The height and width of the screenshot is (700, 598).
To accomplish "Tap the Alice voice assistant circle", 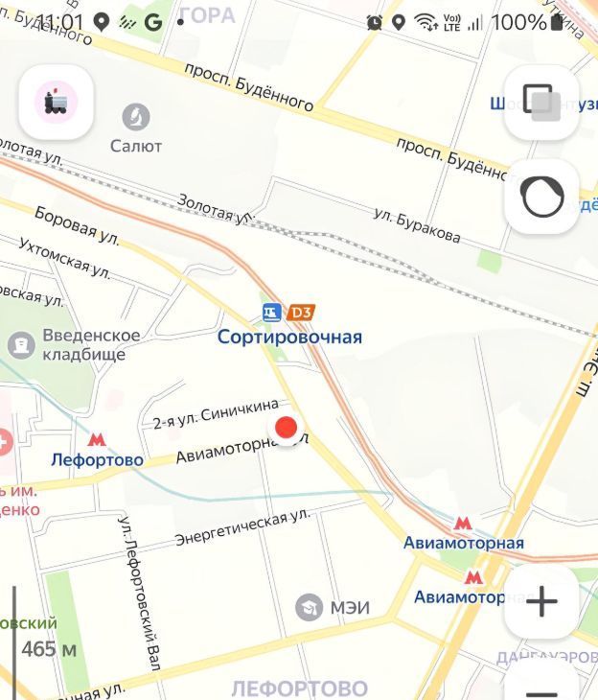I will (x=541, y=197).
